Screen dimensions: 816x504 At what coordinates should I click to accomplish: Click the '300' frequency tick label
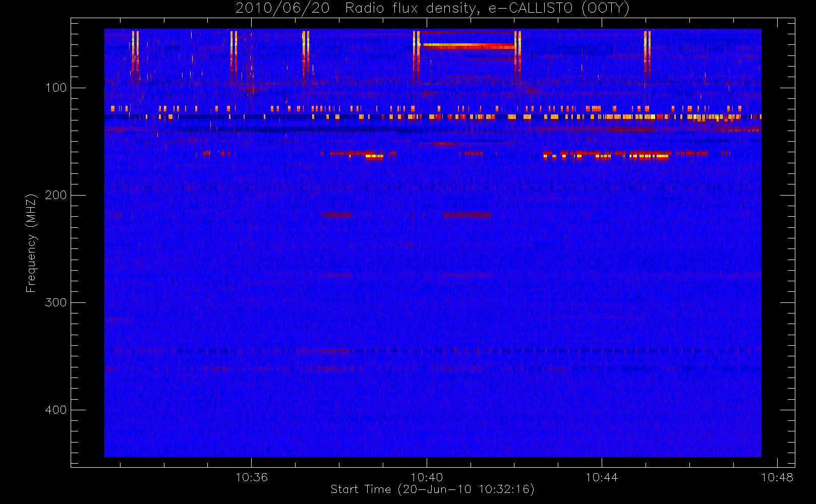click(56, 302)
